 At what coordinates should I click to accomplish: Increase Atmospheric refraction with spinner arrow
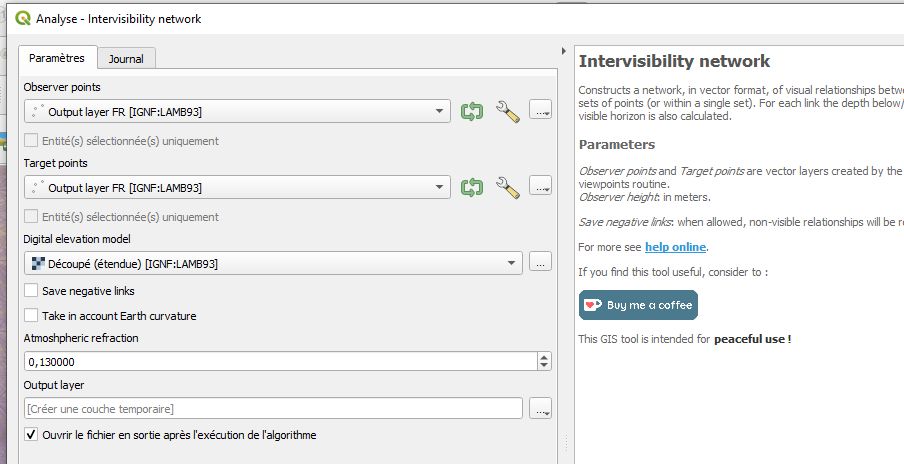[x=544, y=357]
